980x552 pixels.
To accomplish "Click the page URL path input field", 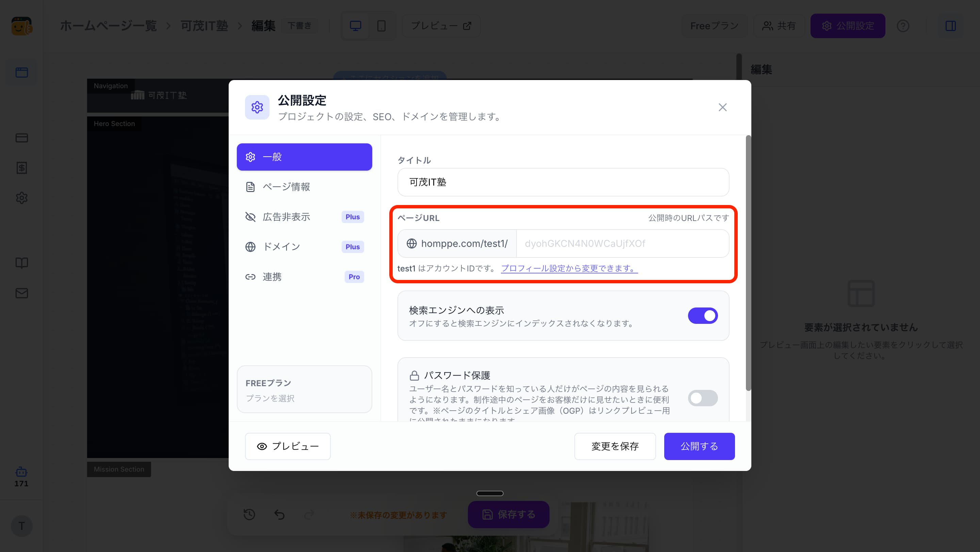I will pyautogui.click(x=622, y=243).
